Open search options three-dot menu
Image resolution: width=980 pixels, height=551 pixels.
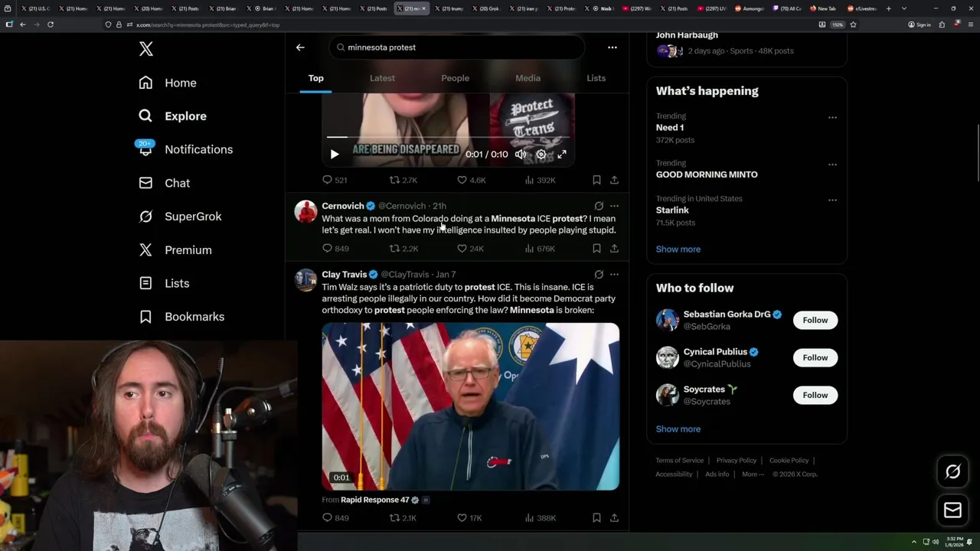tap(612, 47)
